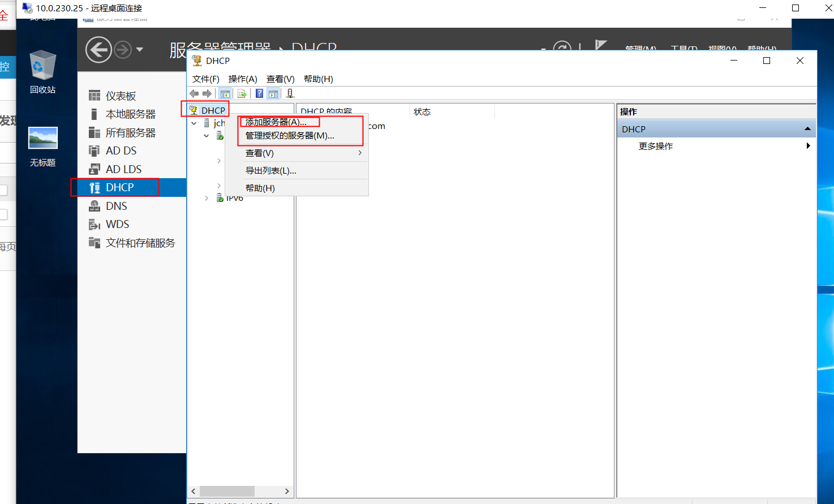This screenshot has height=504, width=834.
Task: Open 文件和存储服务 in the sidebar
Action: (132, 243)
